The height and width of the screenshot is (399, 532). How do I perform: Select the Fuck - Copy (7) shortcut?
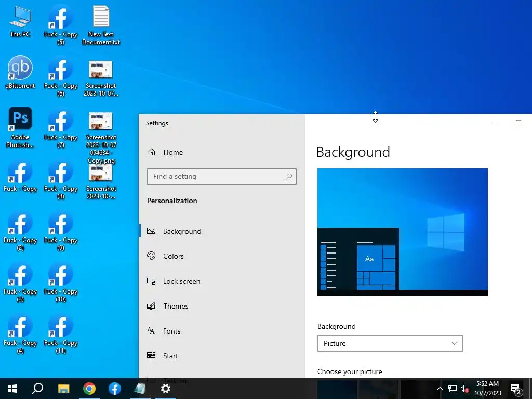61,128
